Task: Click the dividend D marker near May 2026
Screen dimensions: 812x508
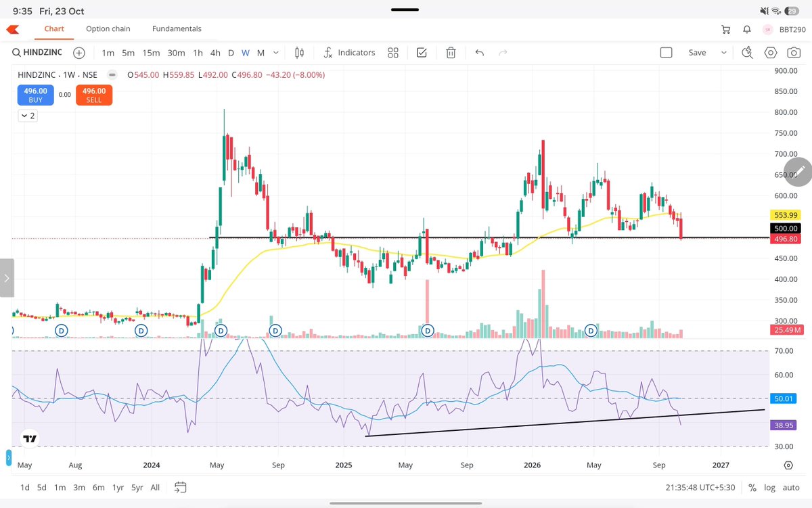Action: click(591, 330)
